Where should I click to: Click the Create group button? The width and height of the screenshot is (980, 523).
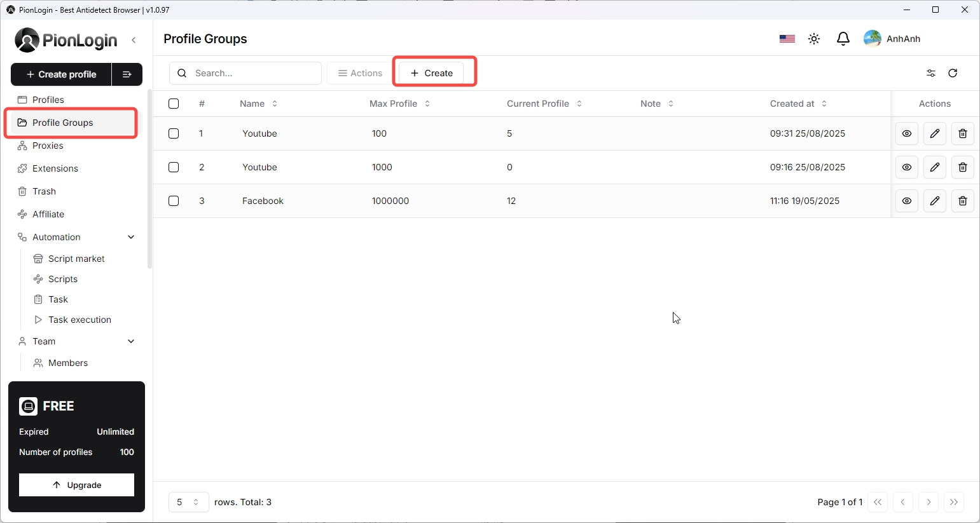[x=431, y=73]
